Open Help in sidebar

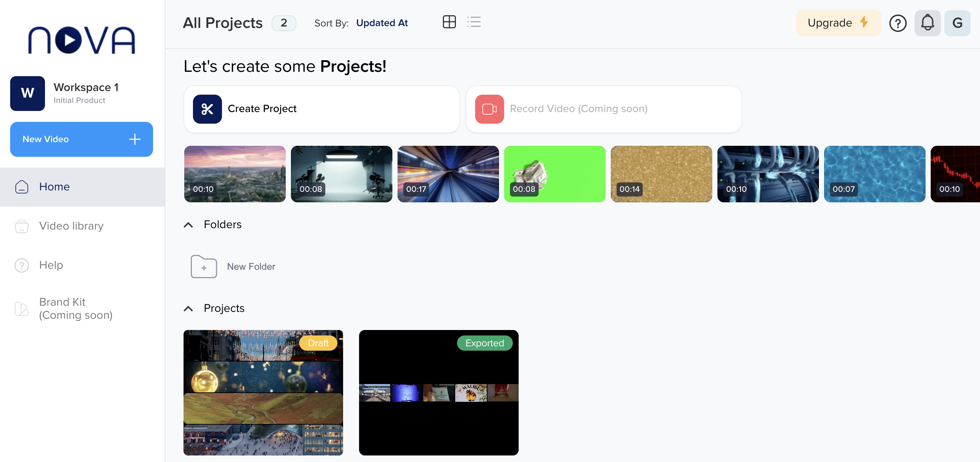point(51,265)
